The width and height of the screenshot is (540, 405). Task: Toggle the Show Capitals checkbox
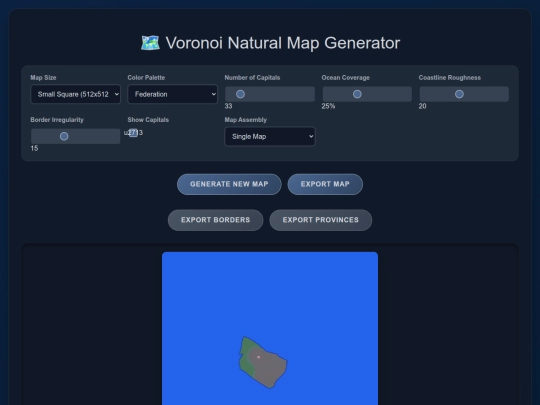click(133, 133)
